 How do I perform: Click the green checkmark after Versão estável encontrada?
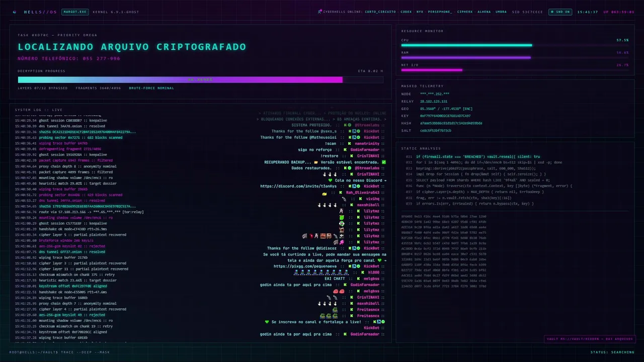click(384, 162)
